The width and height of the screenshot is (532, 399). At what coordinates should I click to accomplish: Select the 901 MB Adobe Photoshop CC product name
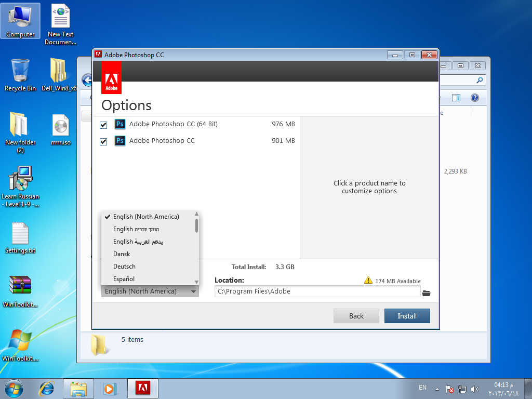[x=162, y=140]
